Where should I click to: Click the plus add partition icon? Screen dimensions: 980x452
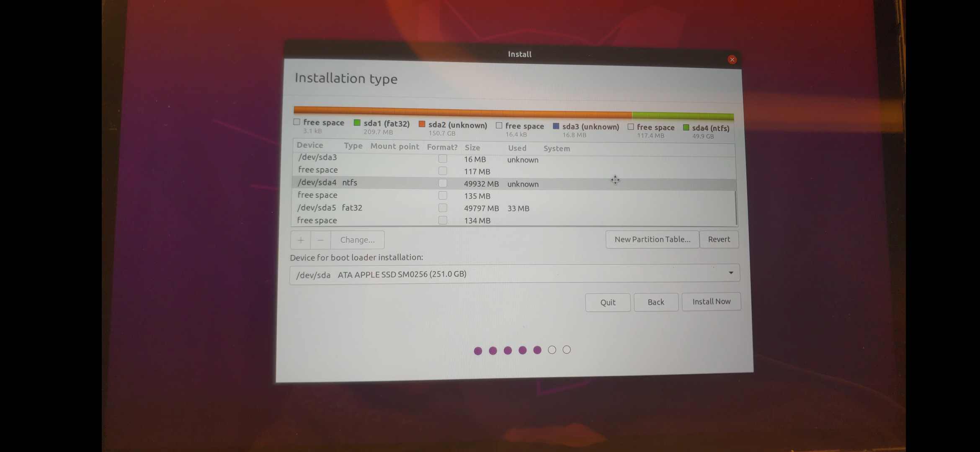301,240
